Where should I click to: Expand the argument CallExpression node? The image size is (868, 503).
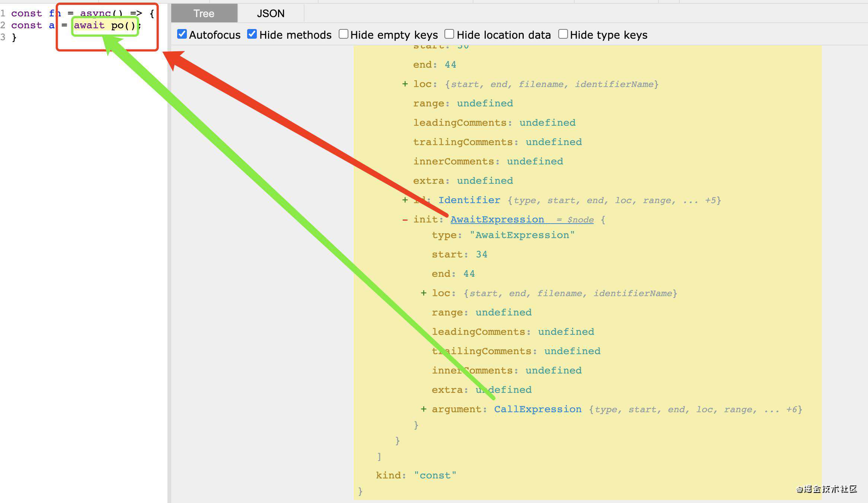coord(424,409)
